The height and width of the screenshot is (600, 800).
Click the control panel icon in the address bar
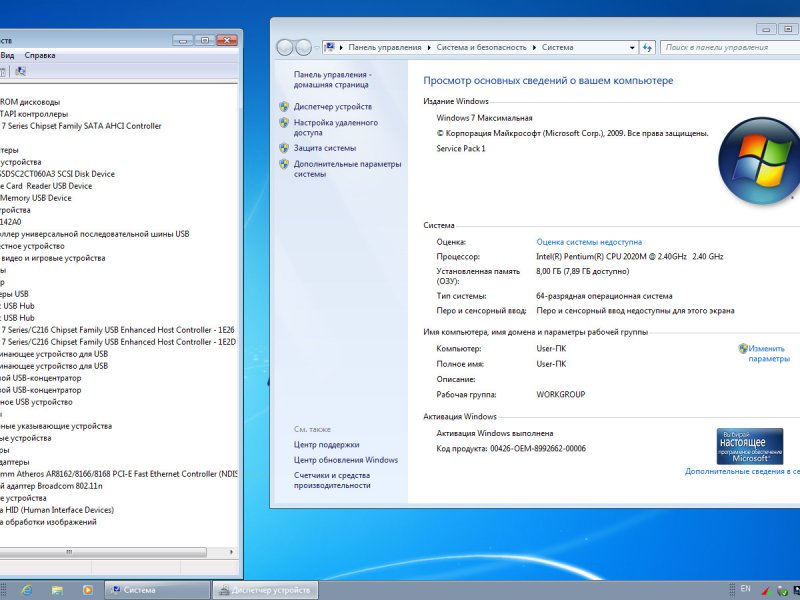330,47
